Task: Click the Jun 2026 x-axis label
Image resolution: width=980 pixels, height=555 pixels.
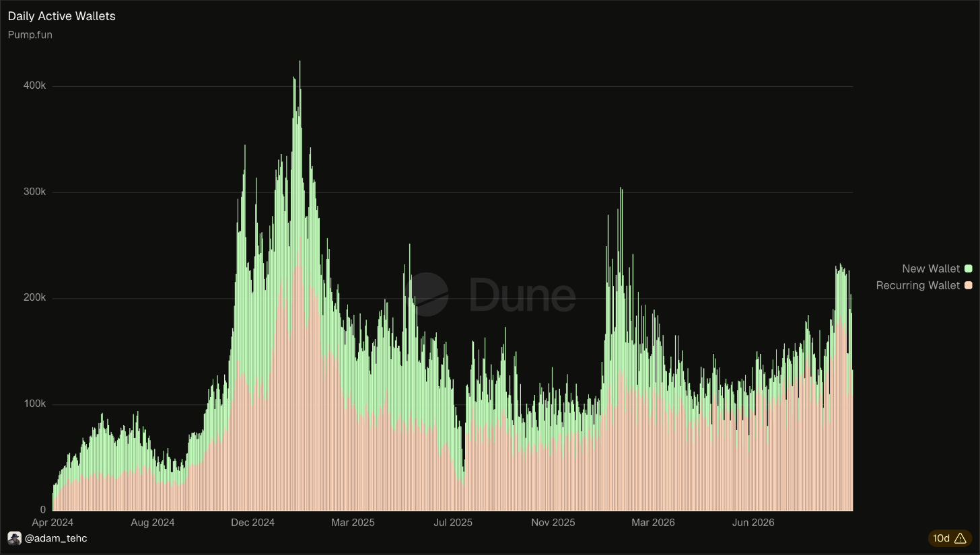Action: click(753, 522)
